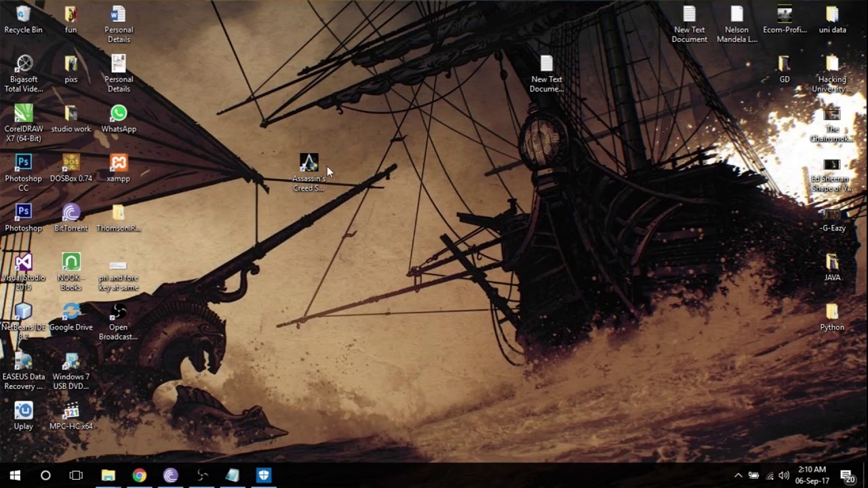Select the Windows 7 USB DVD shortcut

point(71,371)
